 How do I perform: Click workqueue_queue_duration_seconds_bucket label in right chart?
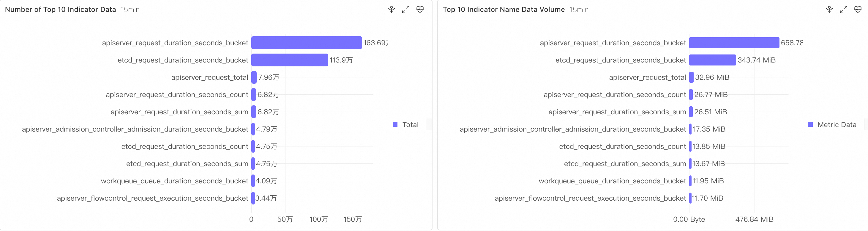(612, 181)
